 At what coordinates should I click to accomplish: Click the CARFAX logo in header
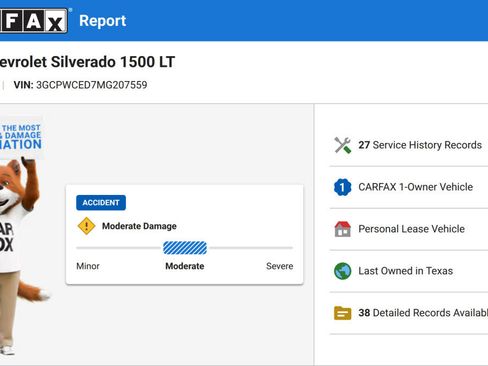point(33,21)
